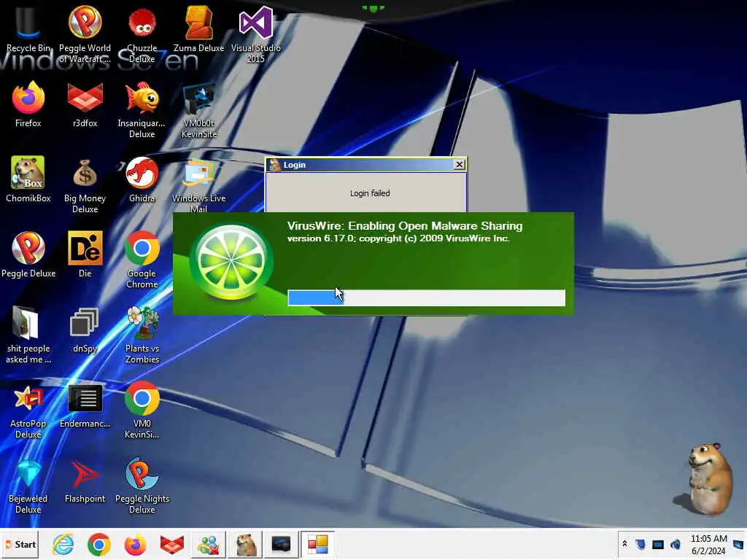Select the Die desktop icon
Viewport: 747px width, 560px height.
pos(85,254)
